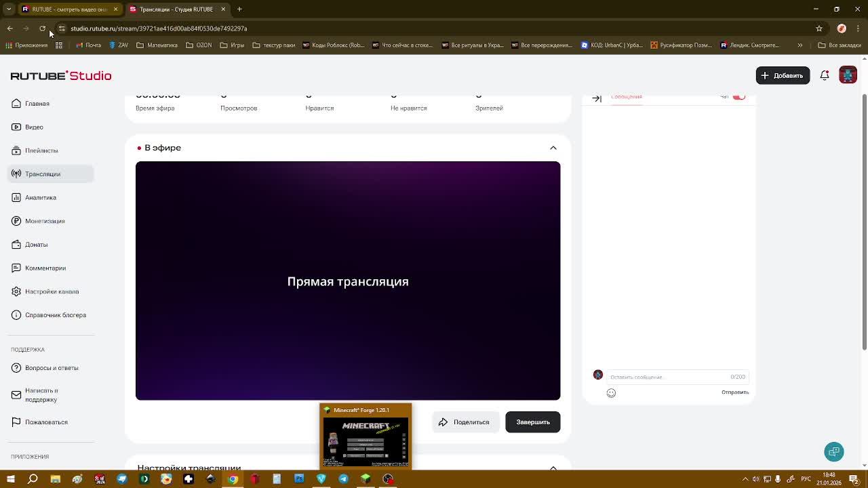
Task: Click the Вопросы и ответы question icon
Action: pos(16,368)
